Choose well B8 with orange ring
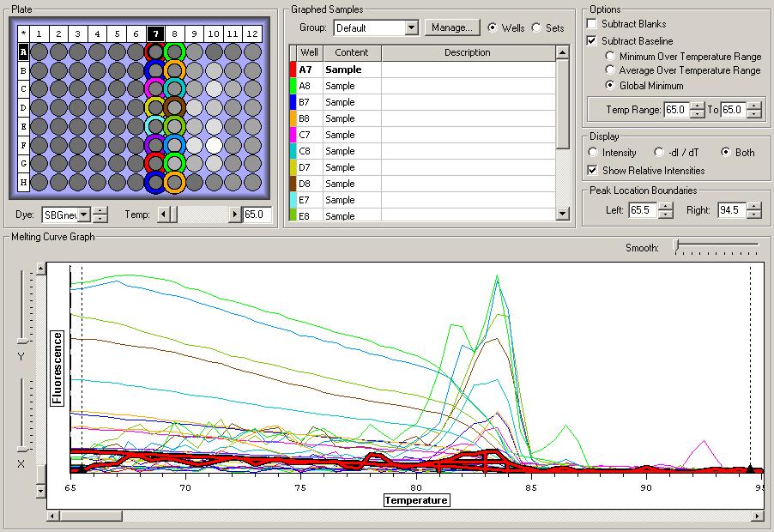The height and width of the screenshot is (532, 774). pyautogui.click(x=175, y=70)
